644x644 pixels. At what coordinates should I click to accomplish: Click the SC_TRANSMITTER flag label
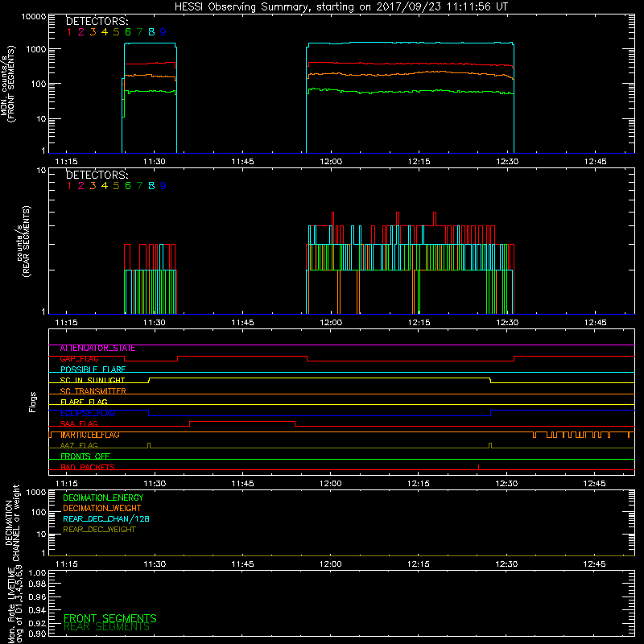(93, 391)
